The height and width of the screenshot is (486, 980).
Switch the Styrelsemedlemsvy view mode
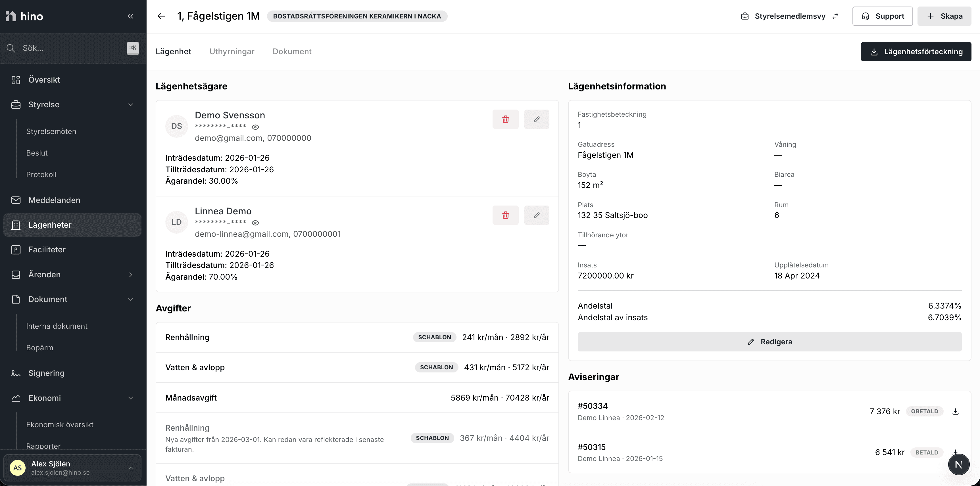[790, 16]
